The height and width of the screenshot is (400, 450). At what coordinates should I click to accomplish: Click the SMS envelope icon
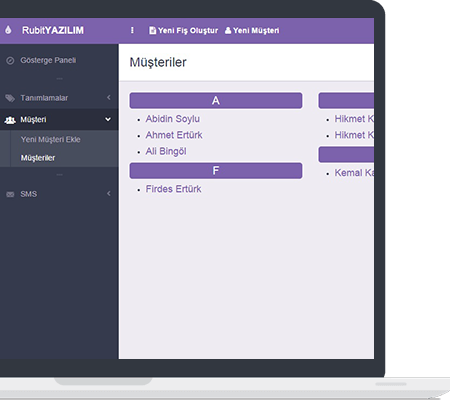coord(10,194)
